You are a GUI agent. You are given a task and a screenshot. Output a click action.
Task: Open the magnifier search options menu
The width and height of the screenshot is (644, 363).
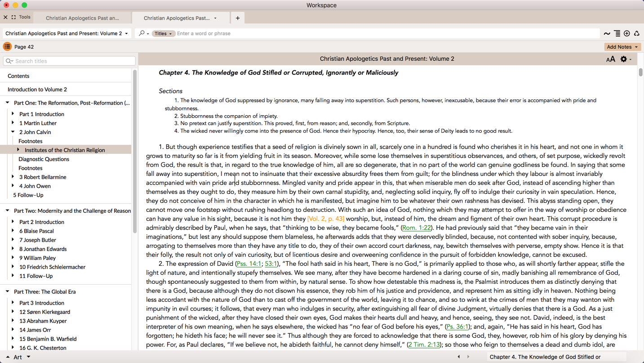click(144, 33)
